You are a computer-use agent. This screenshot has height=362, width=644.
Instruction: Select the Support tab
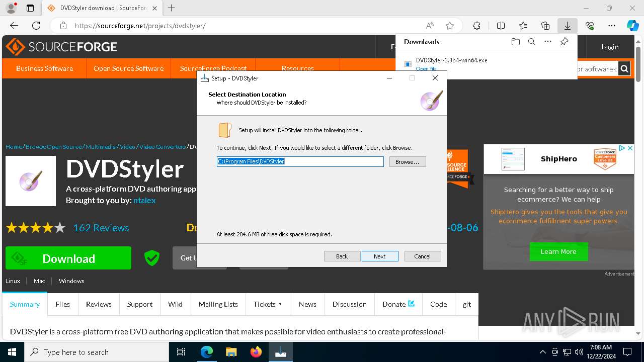pos(140,304)
